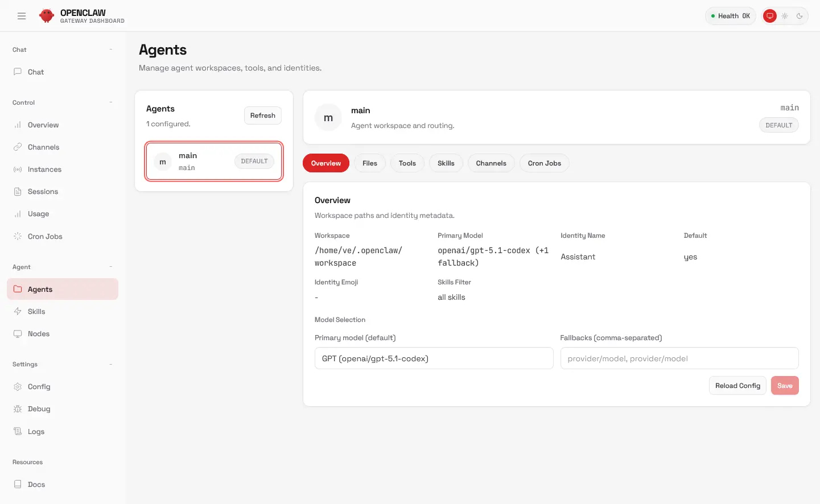
Task: Open the hamburger menu in the header
Action: [22, 16]
